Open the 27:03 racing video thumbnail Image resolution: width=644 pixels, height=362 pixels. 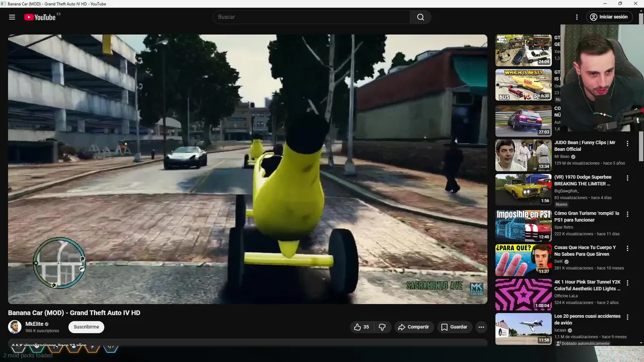pos(523,121)
